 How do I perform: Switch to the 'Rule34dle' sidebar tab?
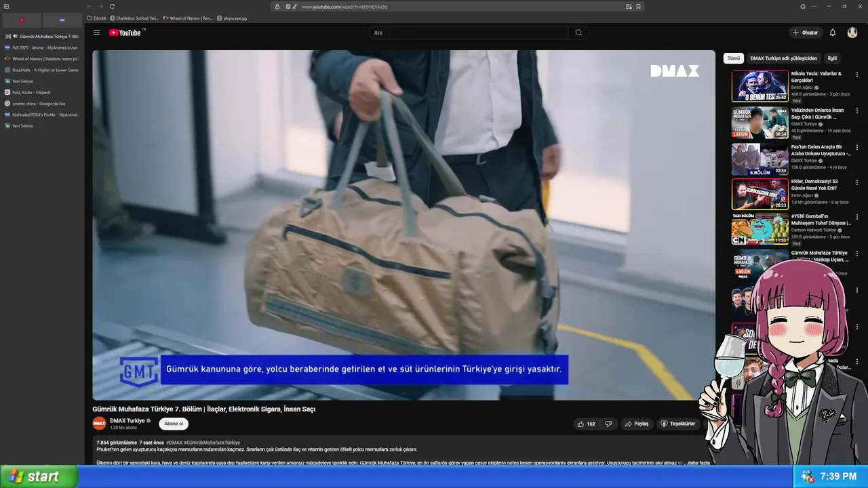(x=41, y=70)
